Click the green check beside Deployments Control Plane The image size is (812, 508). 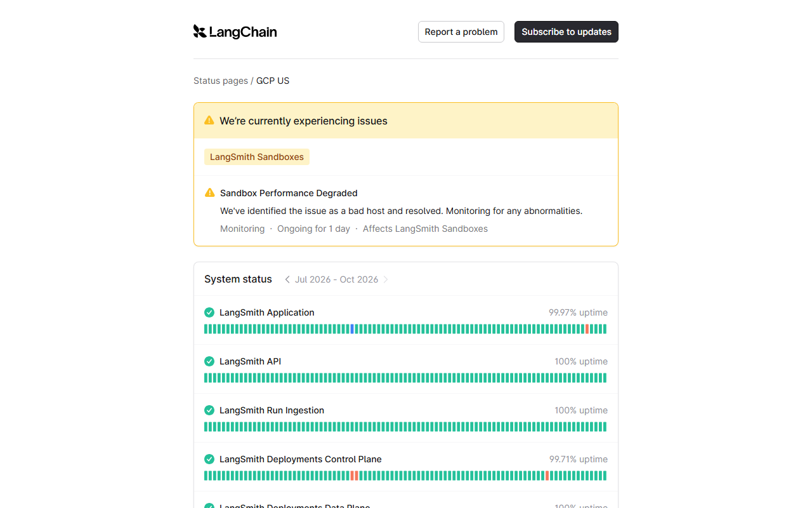point(209,459)
